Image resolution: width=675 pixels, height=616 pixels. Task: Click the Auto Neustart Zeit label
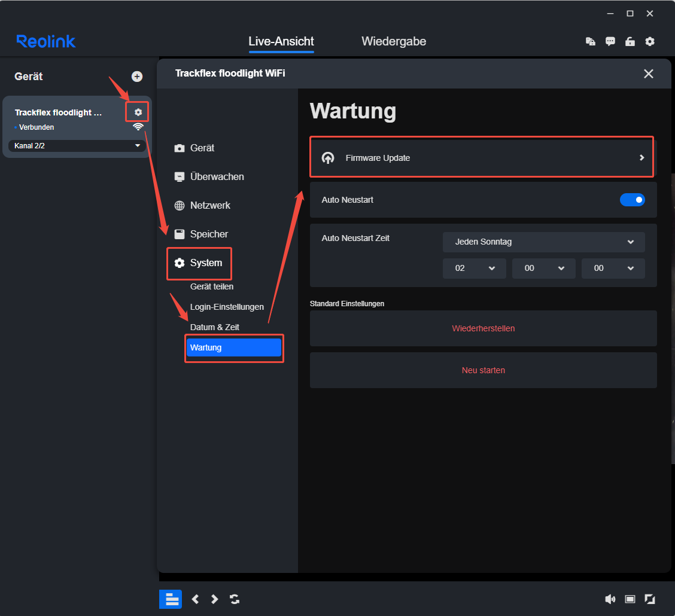click(x=355, y=238)
